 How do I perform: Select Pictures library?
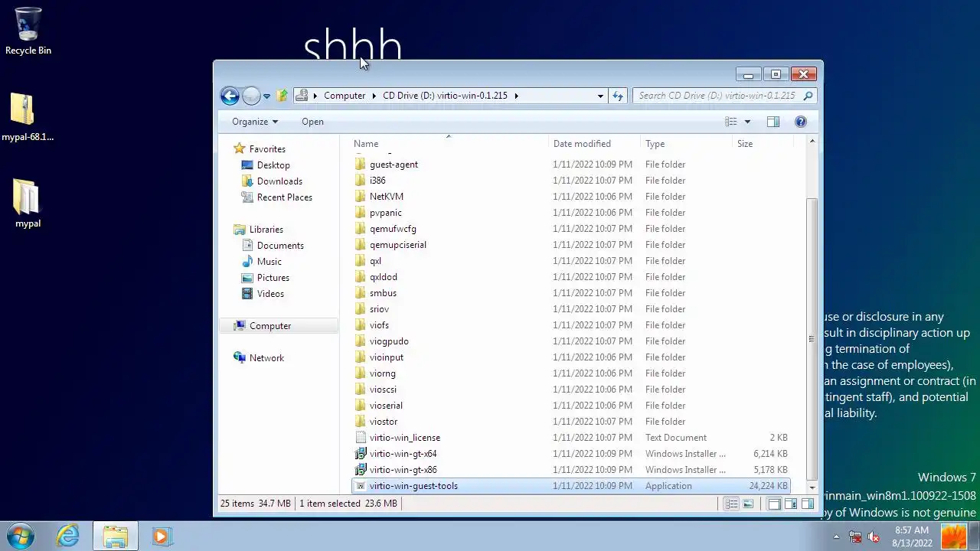[273, 278]
